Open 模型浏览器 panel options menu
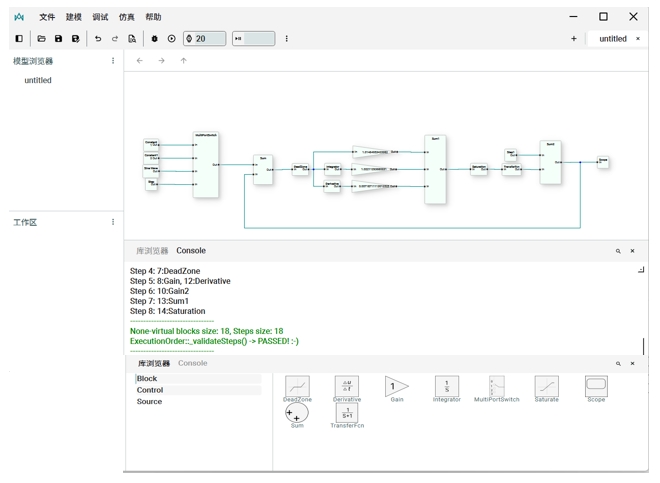Viewport: 660px width, 483px height. (113, 61)
